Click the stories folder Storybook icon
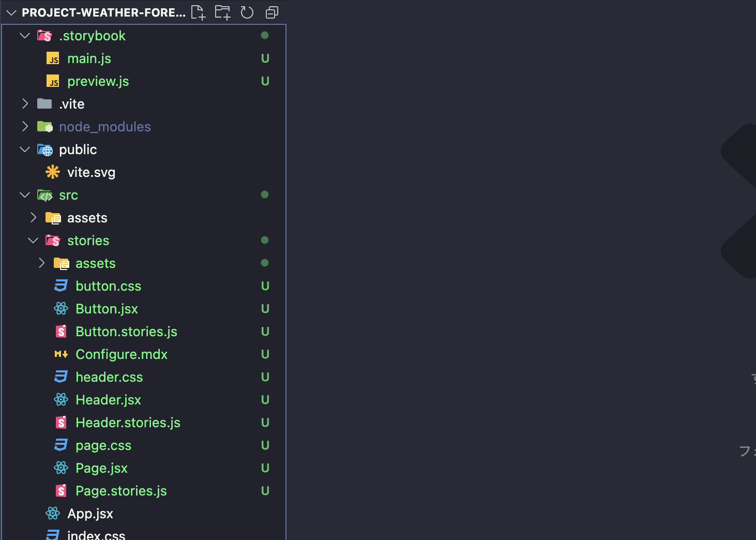 [53, 241]
